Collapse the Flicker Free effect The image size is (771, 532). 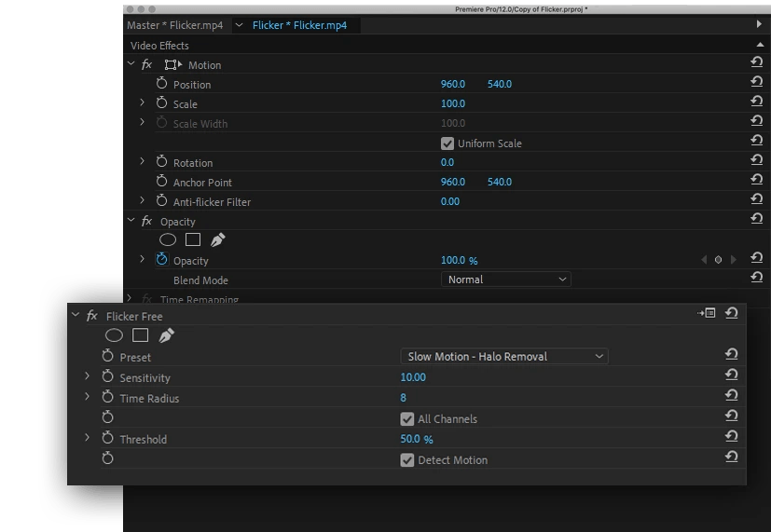pyautogui.click(x=76, y=314)
